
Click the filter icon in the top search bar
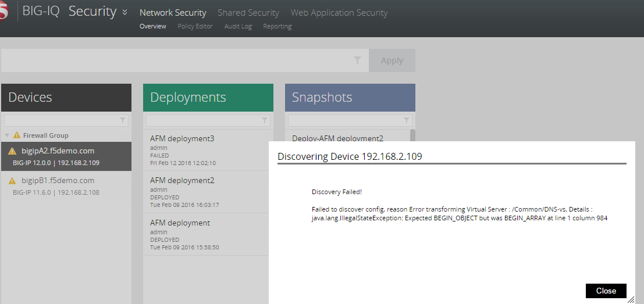coord(357,60)
